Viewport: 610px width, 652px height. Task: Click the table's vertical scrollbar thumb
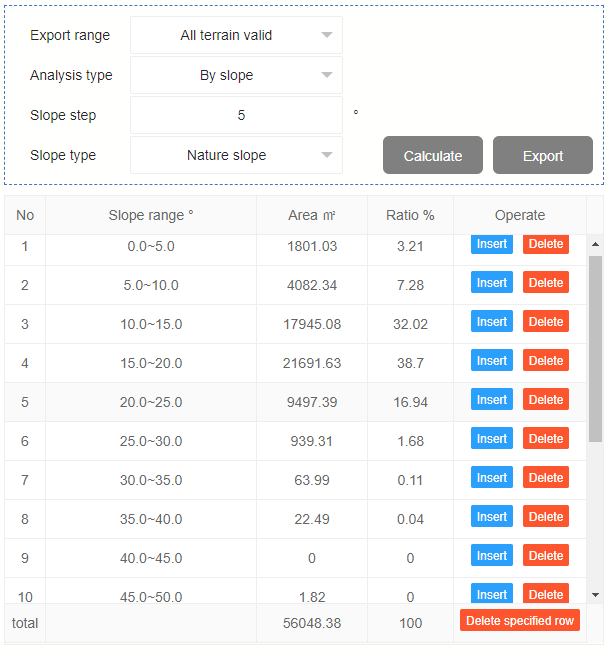click(x=595, y=349)
